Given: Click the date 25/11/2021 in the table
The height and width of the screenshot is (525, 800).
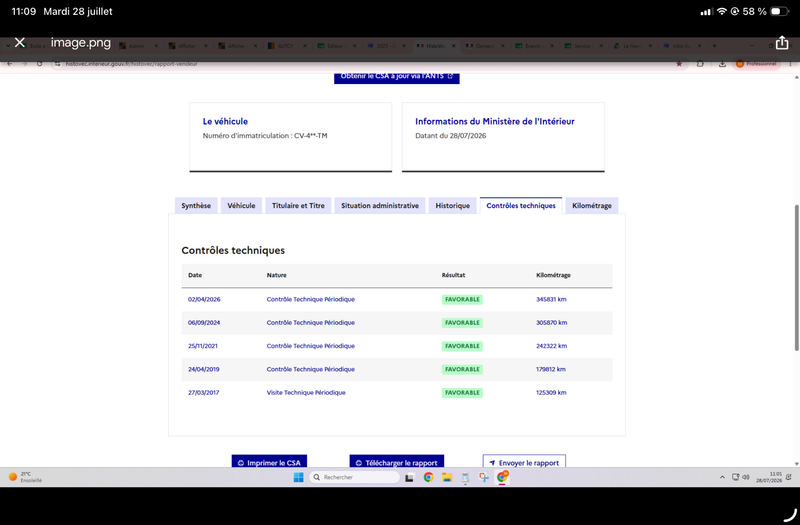Looking at the screenshot, I should (203, 346).
